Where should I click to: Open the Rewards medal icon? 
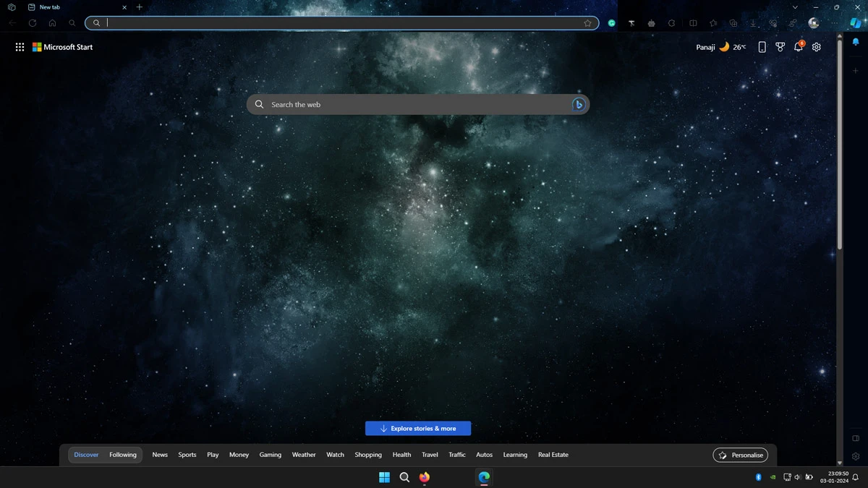(780, 47)
